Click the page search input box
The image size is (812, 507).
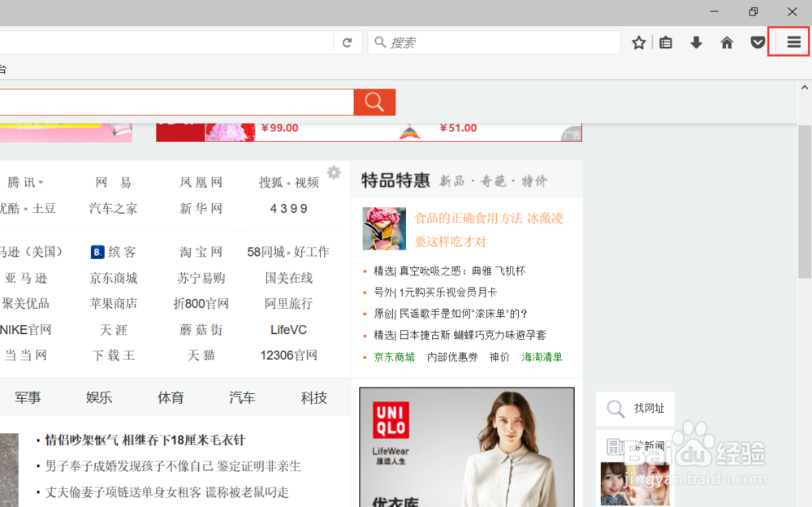(x=176, y=102)
